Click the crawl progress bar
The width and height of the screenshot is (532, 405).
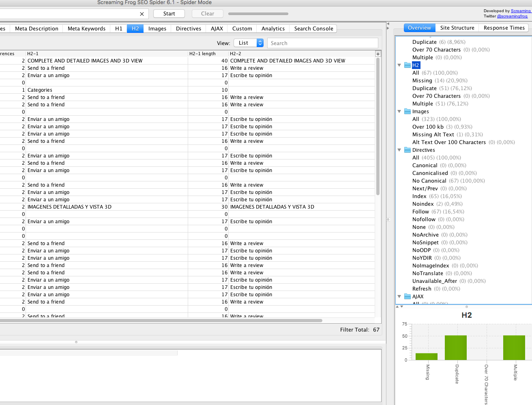pyautogui.click(x=258, y=14)
